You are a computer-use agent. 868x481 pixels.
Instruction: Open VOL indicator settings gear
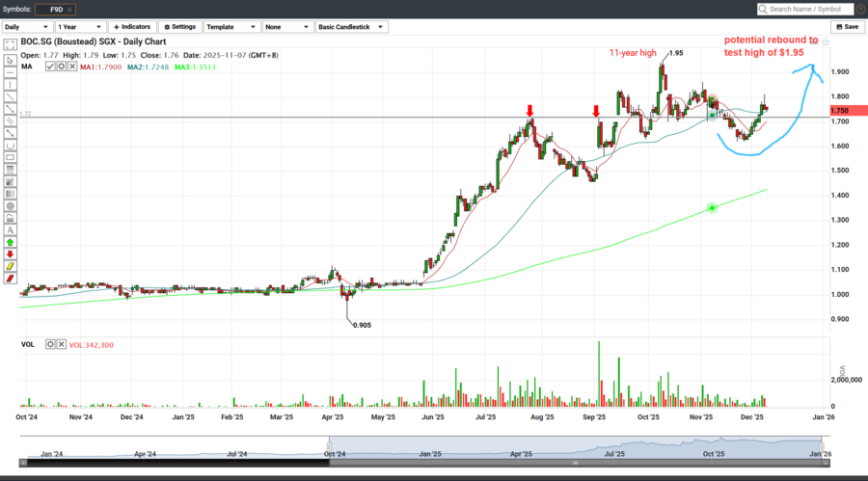pos(50,344)
